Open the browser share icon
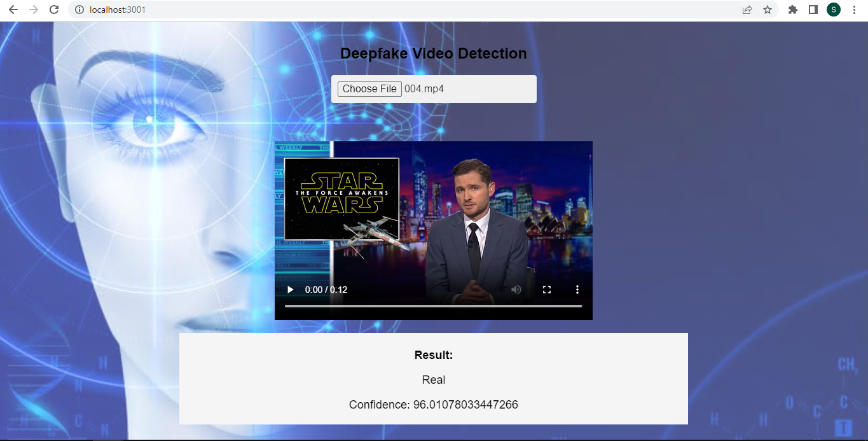Screen dimensions: 868x441 coord(746,10)
